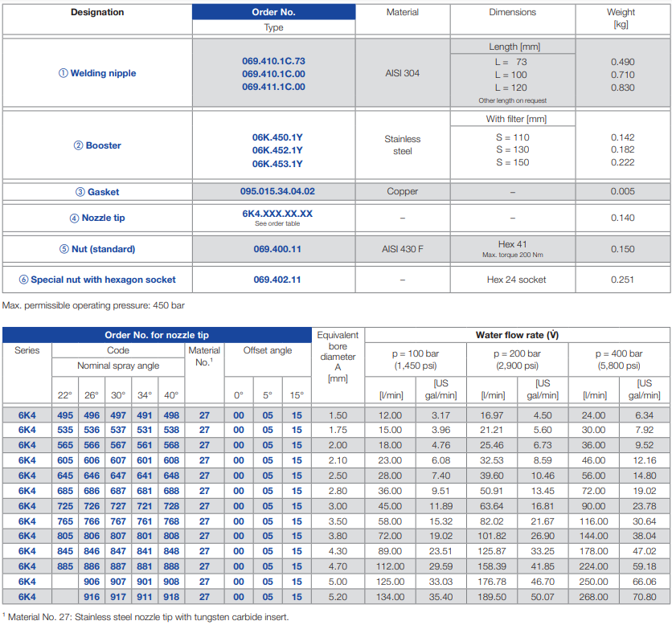672x625 pixels.
Task: Click nozzle code 885
Action: click(x=65, y=566)
